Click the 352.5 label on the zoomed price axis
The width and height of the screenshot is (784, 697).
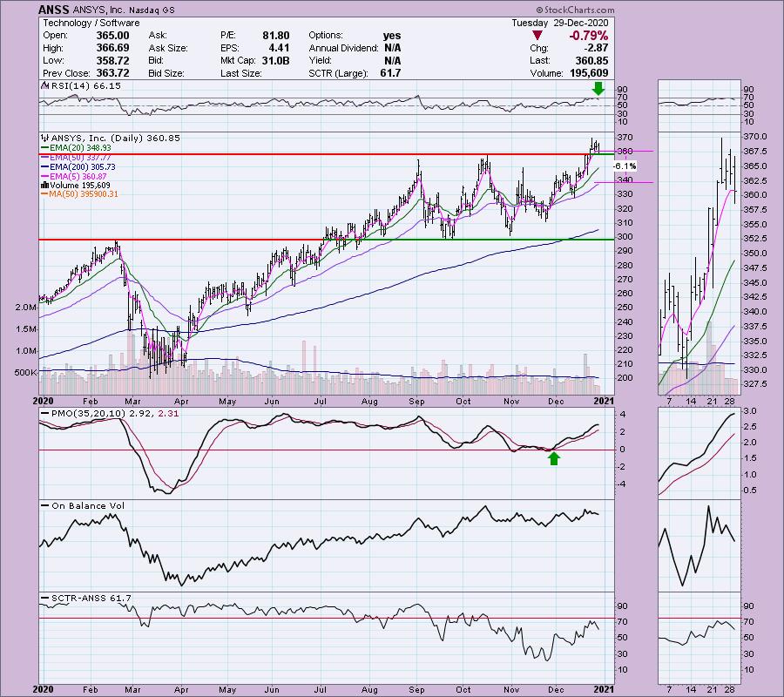pos(755,239)
